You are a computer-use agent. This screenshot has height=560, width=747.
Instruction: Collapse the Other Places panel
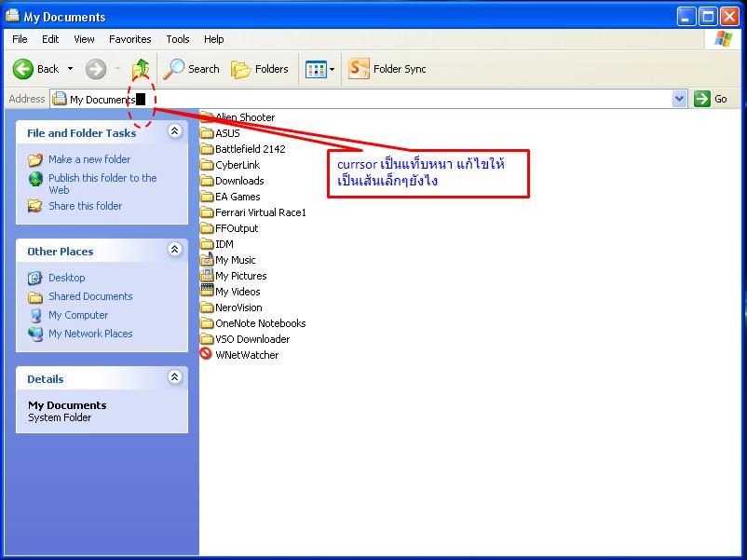coord(175,250)
